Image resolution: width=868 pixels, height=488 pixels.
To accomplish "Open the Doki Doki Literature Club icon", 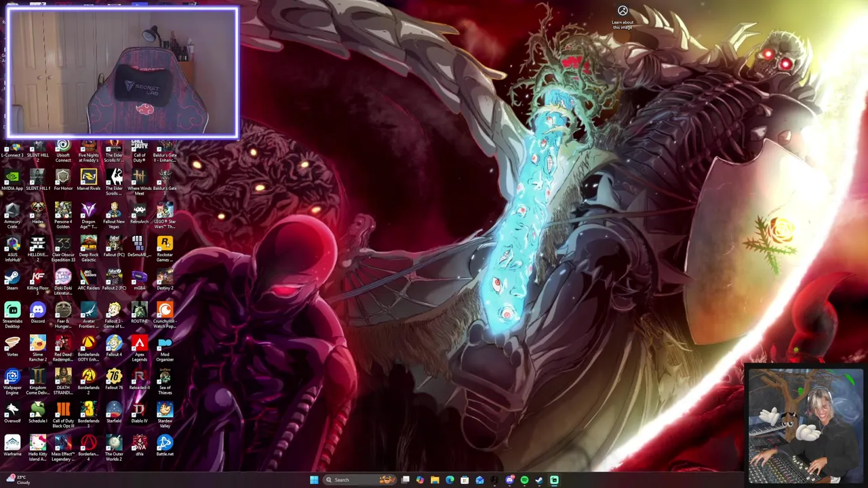I will (63, 283).
